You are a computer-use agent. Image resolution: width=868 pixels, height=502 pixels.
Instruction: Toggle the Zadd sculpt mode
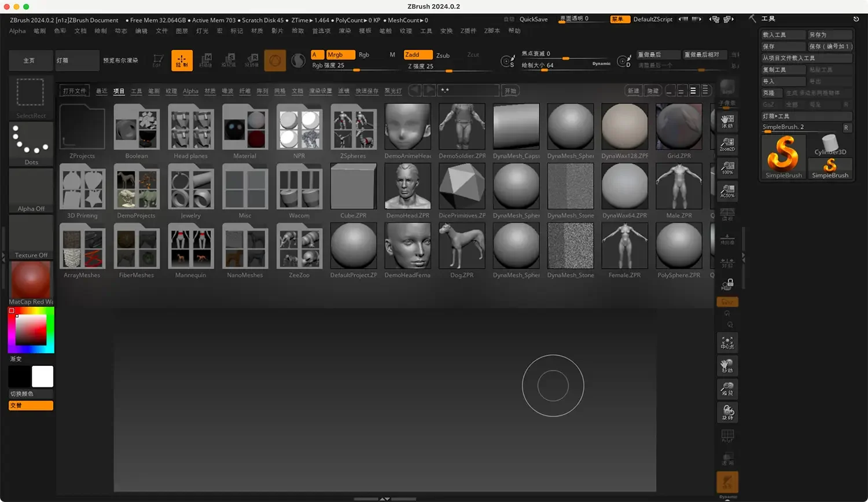(418, 54)
